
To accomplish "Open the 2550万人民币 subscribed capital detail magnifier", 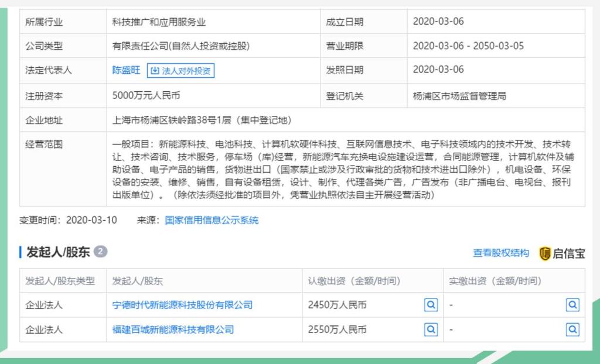I will coord(431,329).
